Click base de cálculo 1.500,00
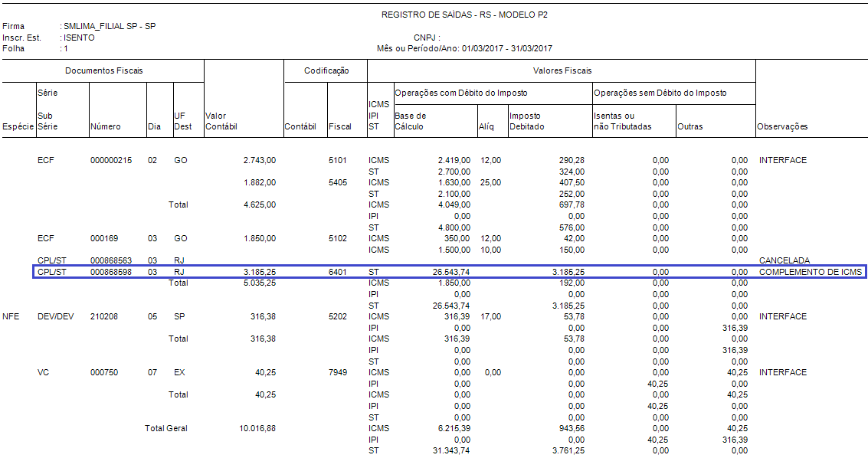Viewport: 868px width, 458px height. 454,250
